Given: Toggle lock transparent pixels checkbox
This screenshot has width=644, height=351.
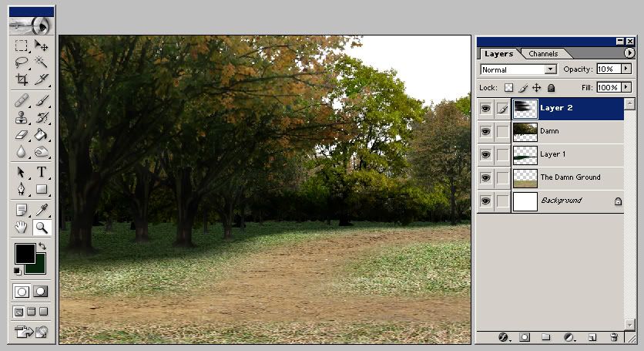Looking at the screenshot, I should (509, 88).
